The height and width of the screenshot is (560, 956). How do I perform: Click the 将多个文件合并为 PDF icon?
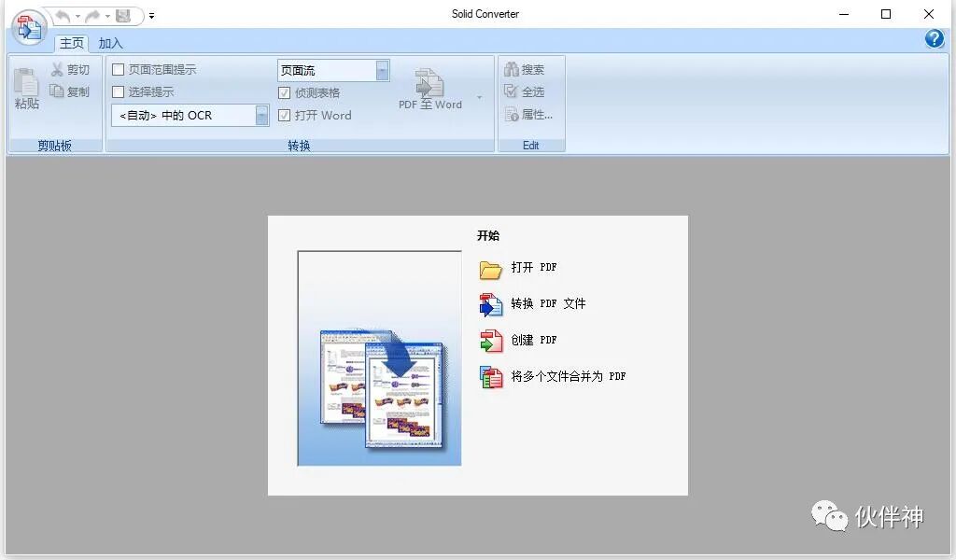coord(491,377)
